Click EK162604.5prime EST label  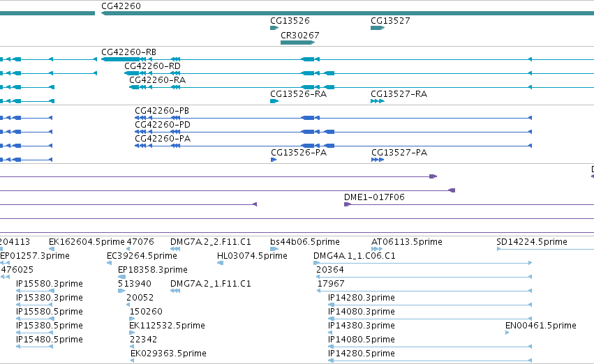click(x=87, y=242)
